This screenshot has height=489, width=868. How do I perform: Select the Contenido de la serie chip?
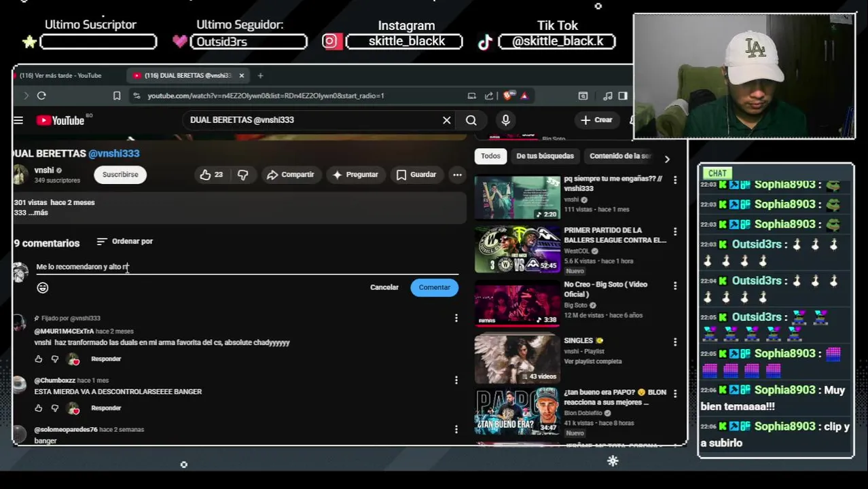pos(619,156)
